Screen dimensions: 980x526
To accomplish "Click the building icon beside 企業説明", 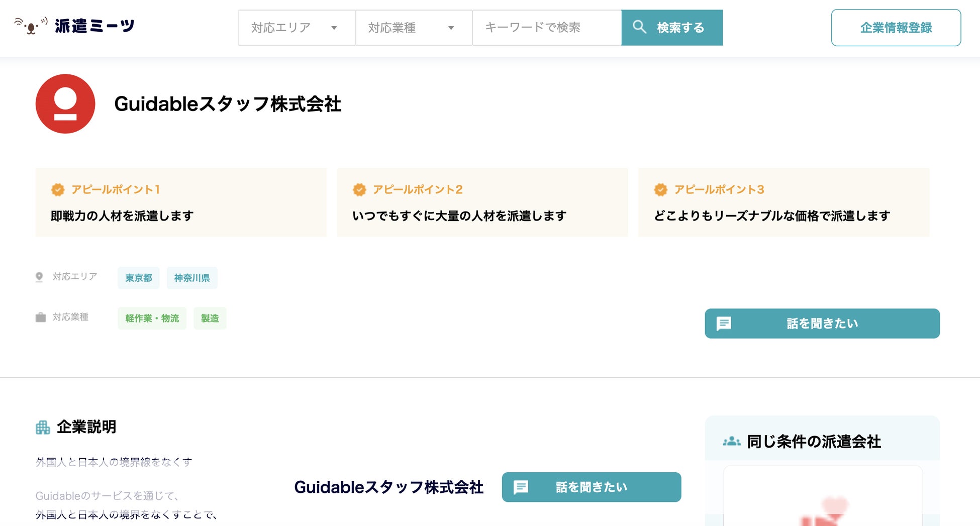I will point(43,428).
